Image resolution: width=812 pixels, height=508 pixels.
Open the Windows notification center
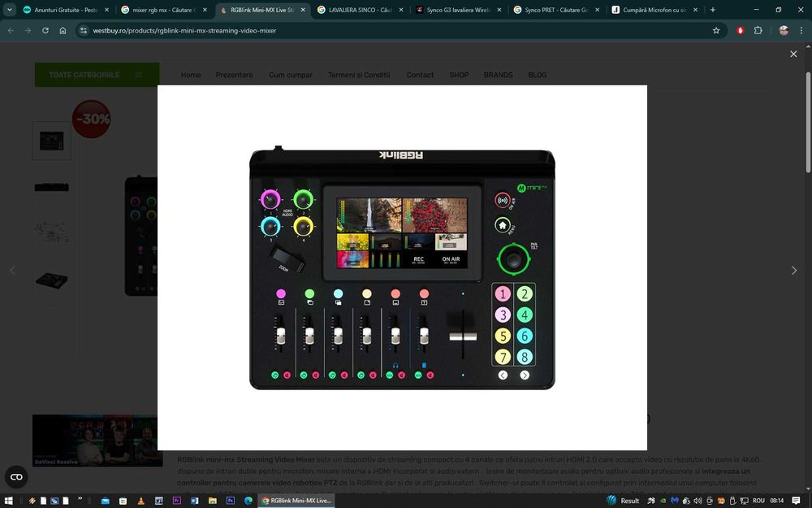pos(796,501)
